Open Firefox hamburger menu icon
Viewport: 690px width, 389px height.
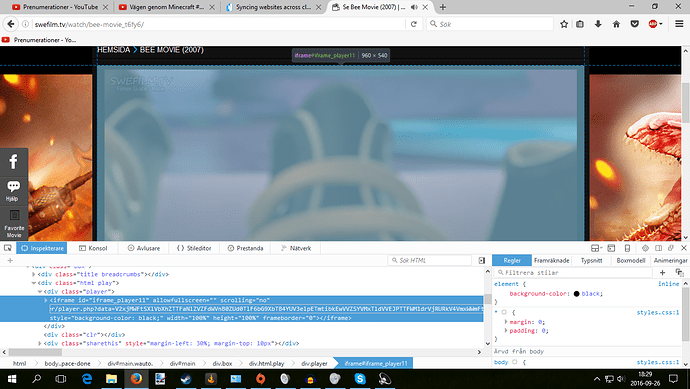pos(679,24)
